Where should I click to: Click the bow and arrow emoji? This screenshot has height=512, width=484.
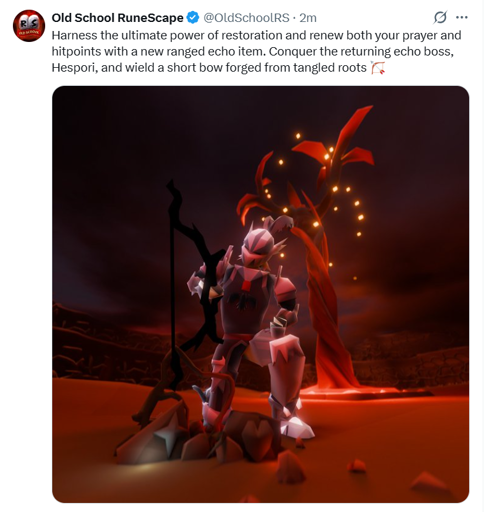tap(378, 68)
